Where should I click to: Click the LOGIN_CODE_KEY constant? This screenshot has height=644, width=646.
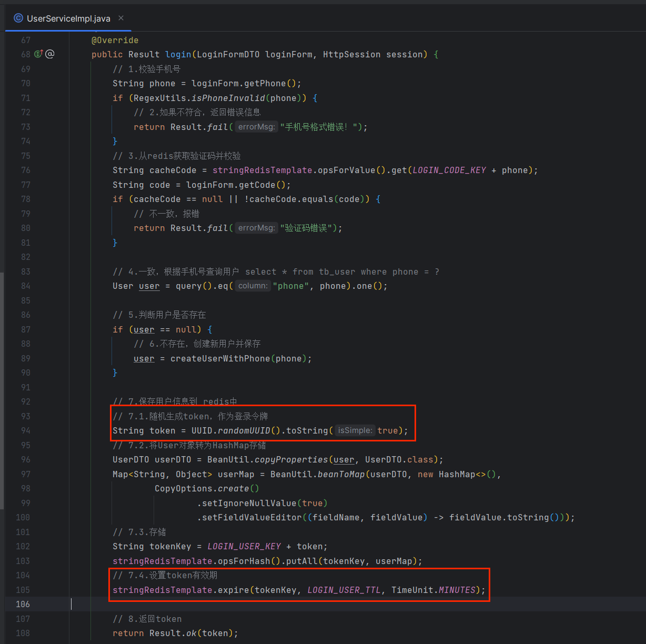click(449, 170)
